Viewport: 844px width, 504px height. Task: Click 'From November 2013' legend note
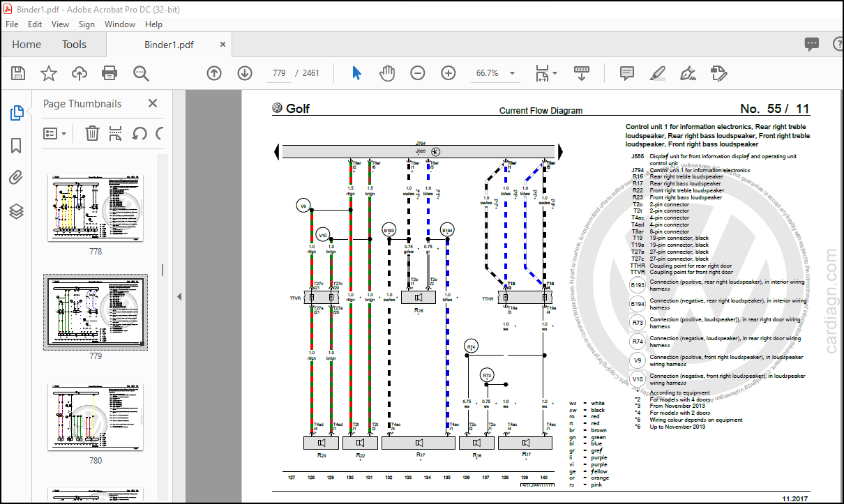(677, 406)
